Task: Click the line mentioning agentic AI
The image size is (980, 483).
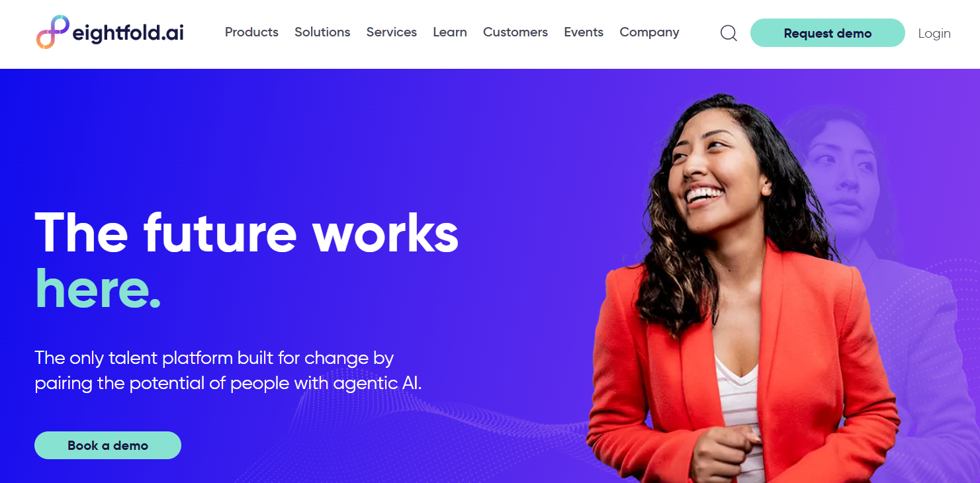Action: tap(228, 384)
